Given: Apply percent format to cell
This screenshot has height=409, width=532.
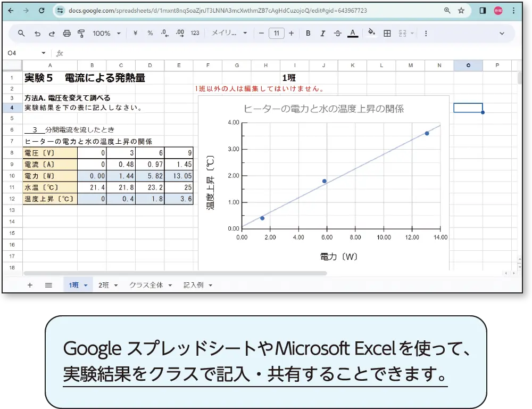Looking at the screenshot, I should (x=150, y=34).
